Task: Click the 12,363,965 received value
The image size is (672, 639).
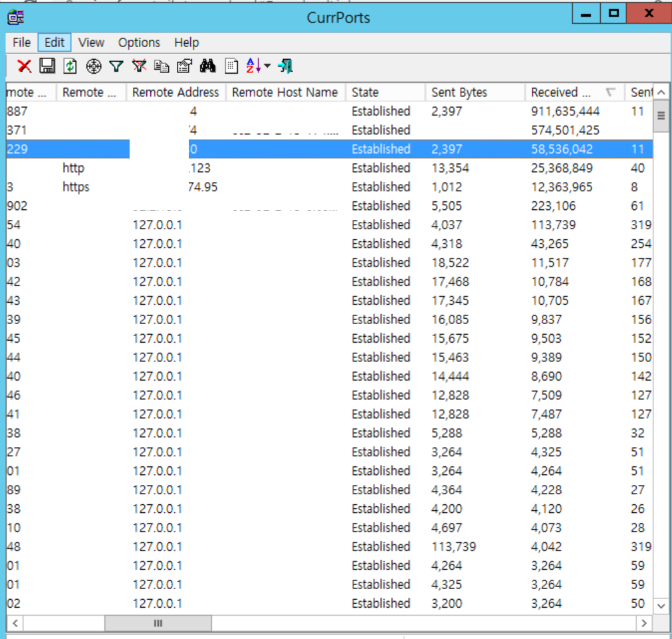Action: coord(562,187)
